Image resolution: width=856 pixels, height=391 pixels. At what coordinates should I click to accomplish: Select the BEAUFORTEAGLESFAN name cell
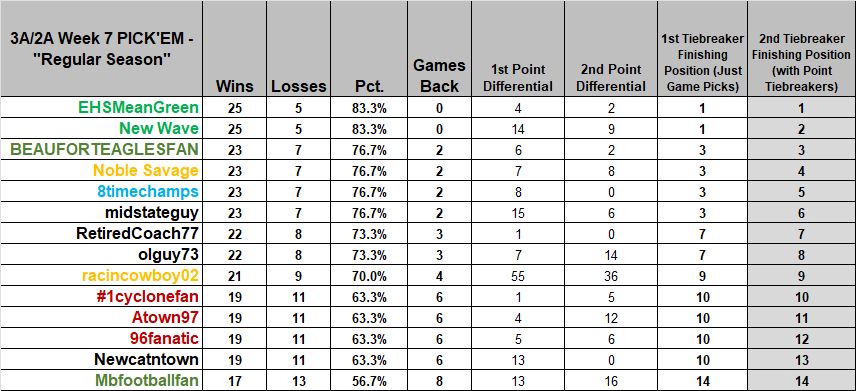click(x=102, y=150)
